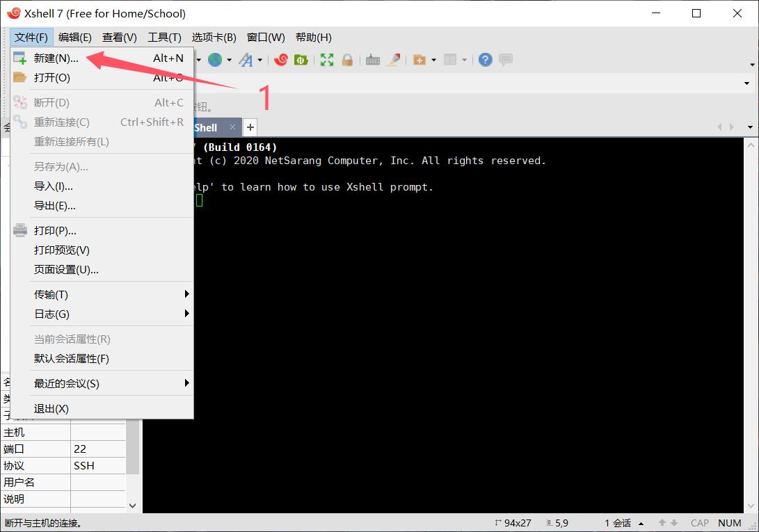Viewport: 759px width, 532px height.
Task: Click the NUM indicator in status bar
Action: pyautogui.click(x=730, y=523)
